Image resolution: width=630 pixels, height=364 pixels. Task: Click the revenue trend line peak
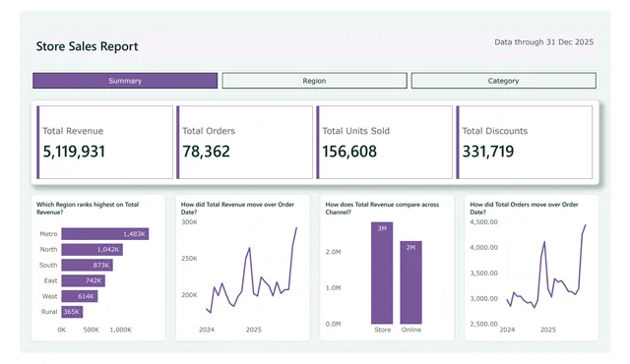click(x=296, y=228)
